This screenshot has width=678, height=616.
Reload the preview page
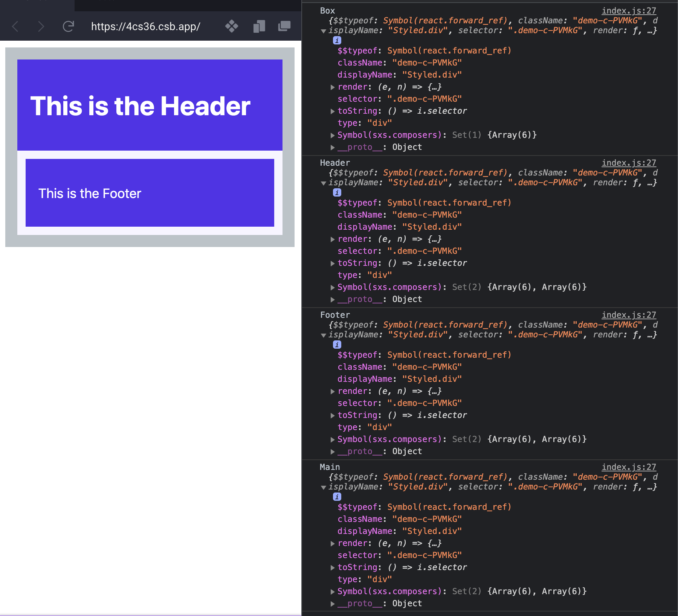point(68,26)
